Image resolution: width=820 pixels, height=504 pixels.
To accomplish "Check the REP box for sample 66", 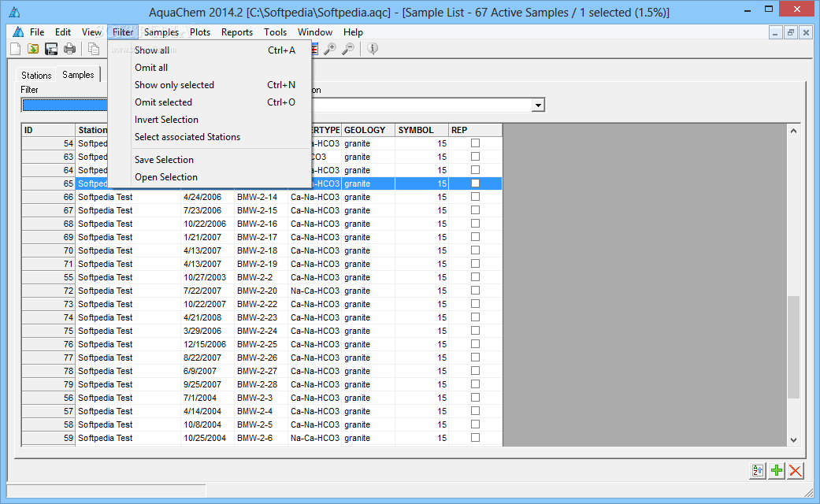I will (x=475, y=197).
